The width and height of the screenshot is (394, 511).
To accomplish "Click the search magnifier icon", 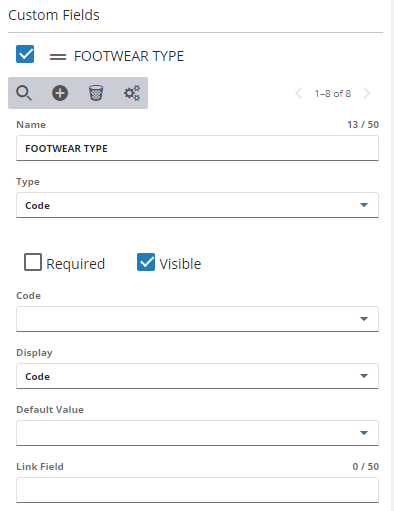I will [24, 93].
